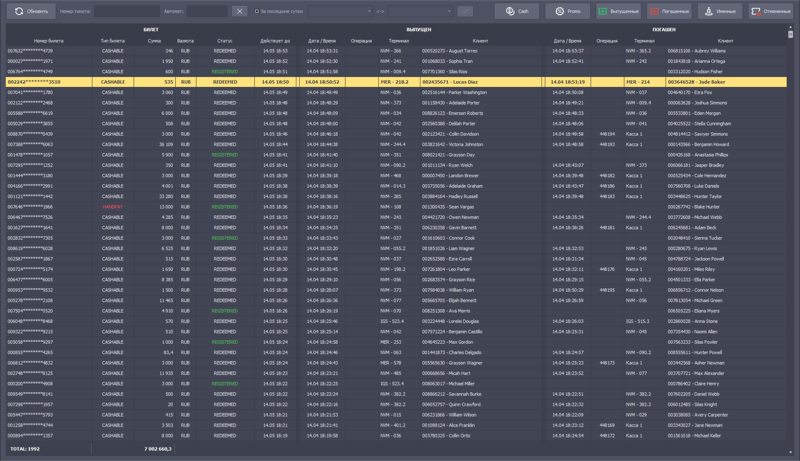
Task: Click the Обновить refresh button
Action: (x=31, y=11)
